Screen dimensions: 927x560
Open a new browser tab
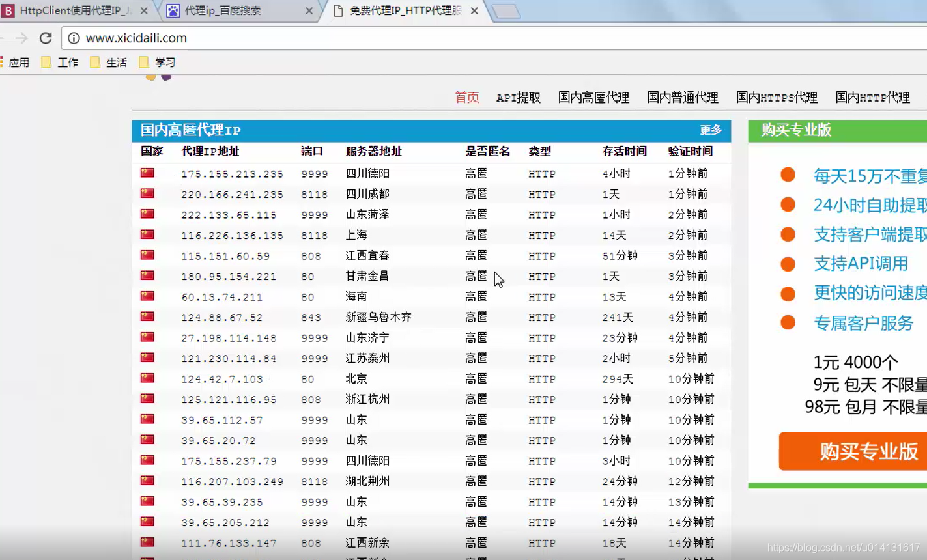(x=507, y=10)
